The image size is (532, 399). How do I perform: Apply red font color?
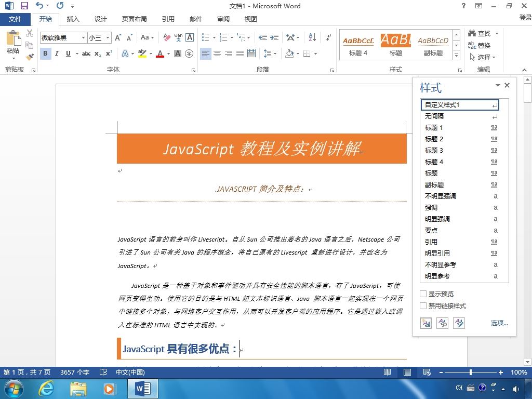(160, 54)
